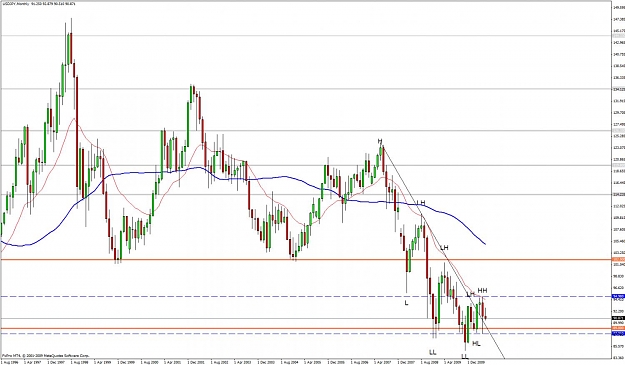625x365 pixels.
Task: Click the '1 Apr 1997' date label
Action: coord(32,363)
